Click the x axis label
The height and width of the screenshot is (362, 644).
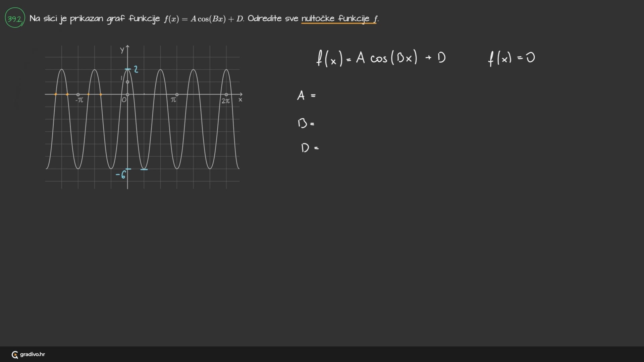coord(240,100)
